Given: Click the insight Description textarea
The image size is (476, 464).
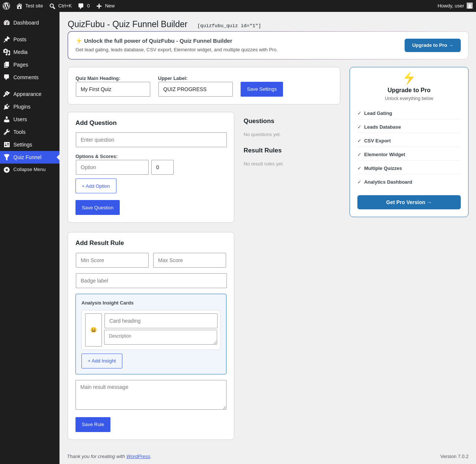Looking at the screenshot, I should pos(161,337).
